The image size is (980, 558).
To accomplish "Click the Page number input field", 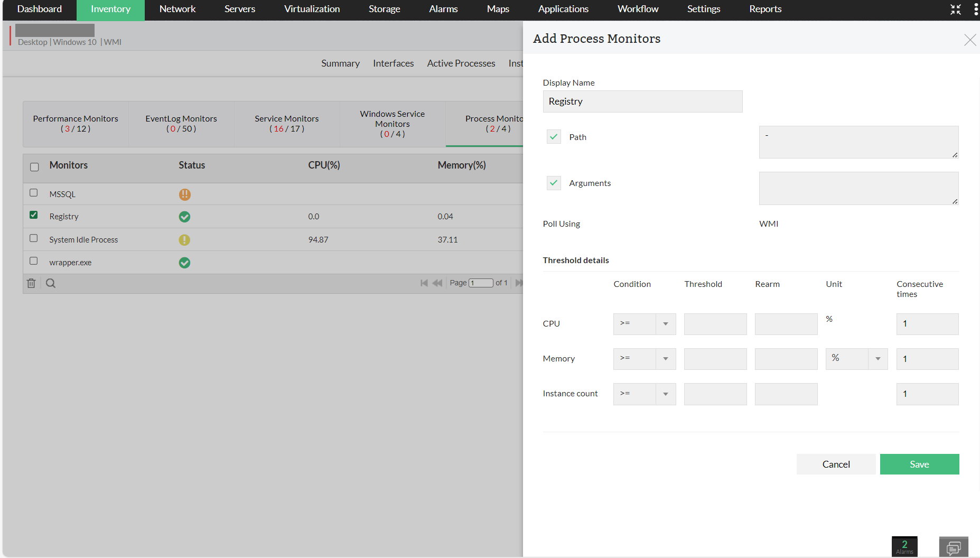I will (x=481, y=283).
